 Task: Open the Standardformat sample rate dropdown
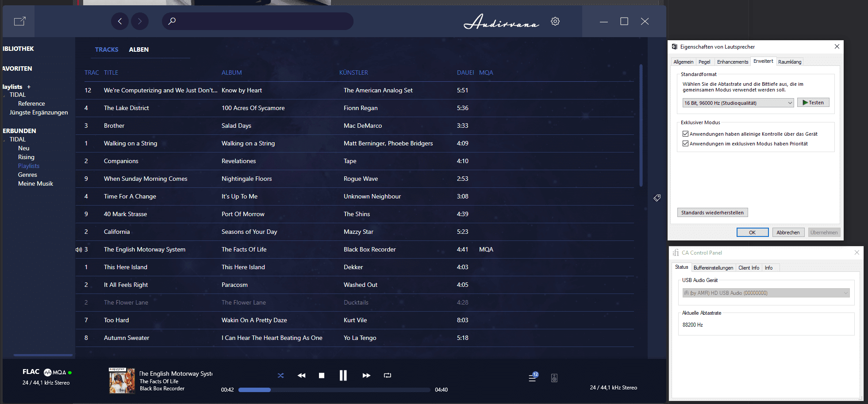coord(738,103)
